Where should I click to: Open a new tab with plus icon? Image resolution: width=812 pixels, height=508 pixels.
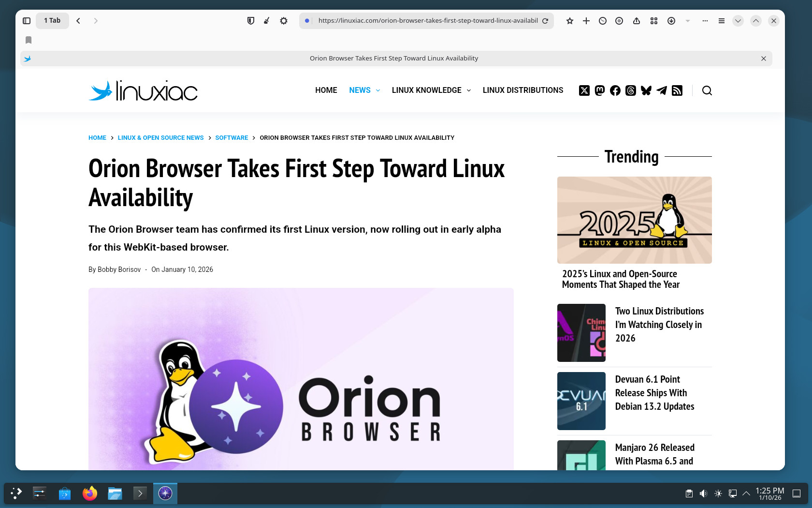coord(586,21)
